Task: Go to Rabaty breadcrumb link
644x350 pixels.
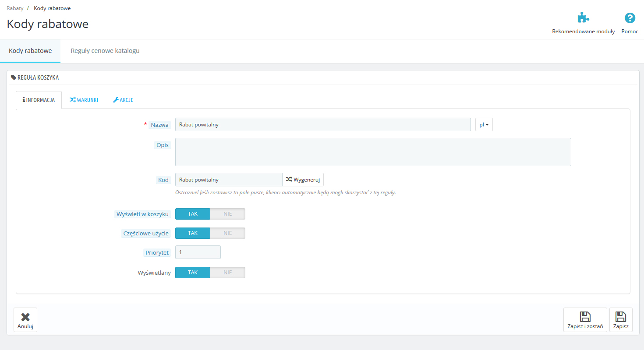Action: click(15, 8)
